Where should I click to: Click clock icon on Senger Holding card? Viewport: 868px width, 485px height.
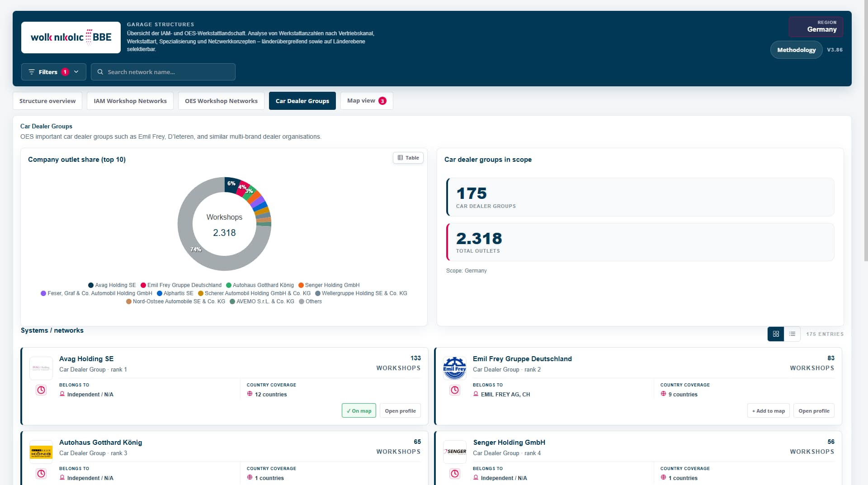455,474
